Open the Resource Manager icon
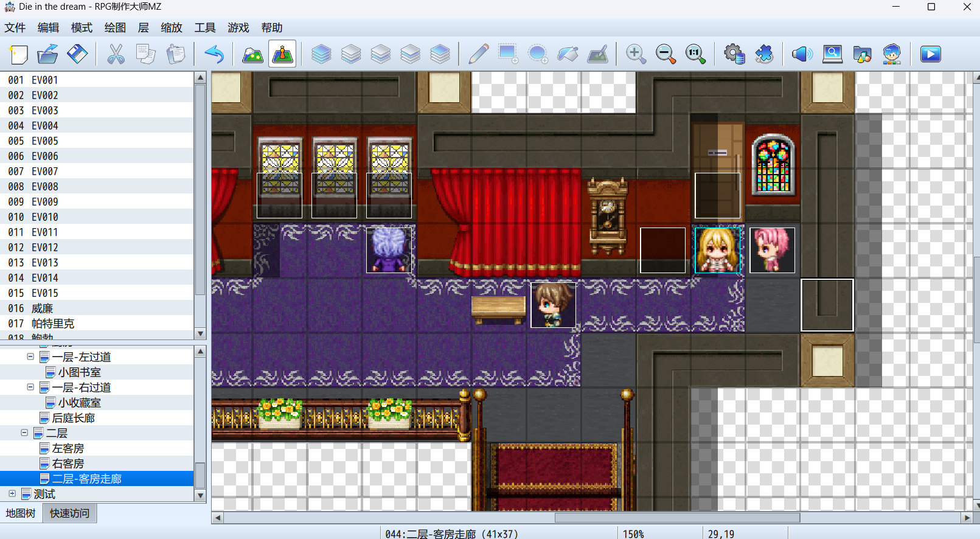The image size is (980, 539). point(862,54)
